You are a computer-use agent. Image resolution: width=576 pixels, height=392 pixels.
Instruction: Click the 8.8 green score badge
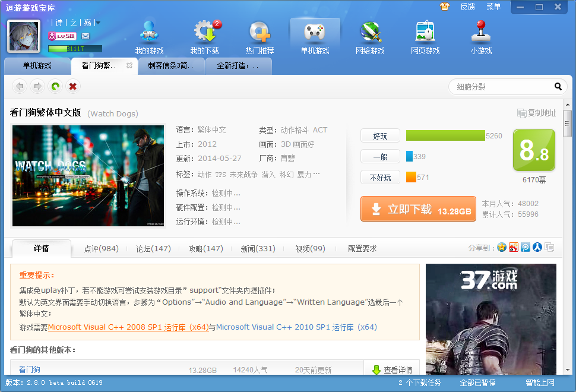534,150
